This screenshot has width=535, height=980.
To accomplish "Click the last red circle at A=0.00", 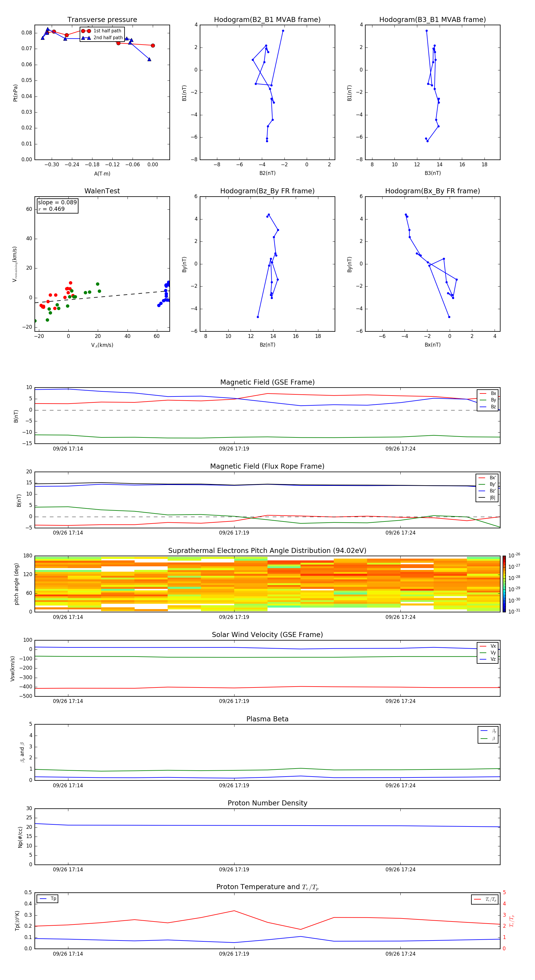I will point(153,46).
